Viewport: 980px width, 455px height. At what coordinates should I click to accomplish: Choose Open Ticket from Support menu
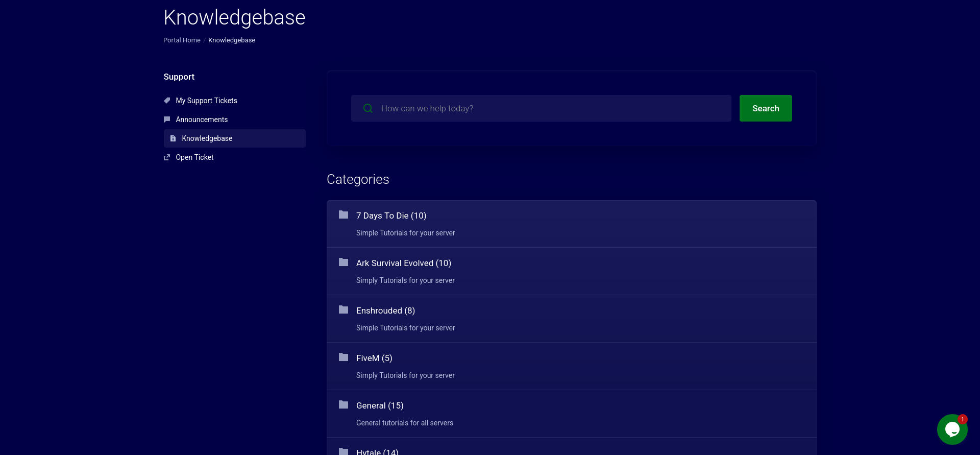point(194,157)
